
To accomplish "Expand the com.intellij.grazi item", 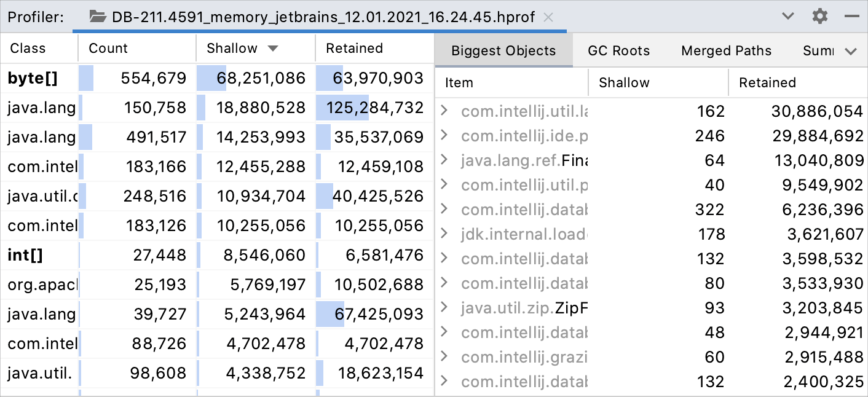I will click(446, 357).
